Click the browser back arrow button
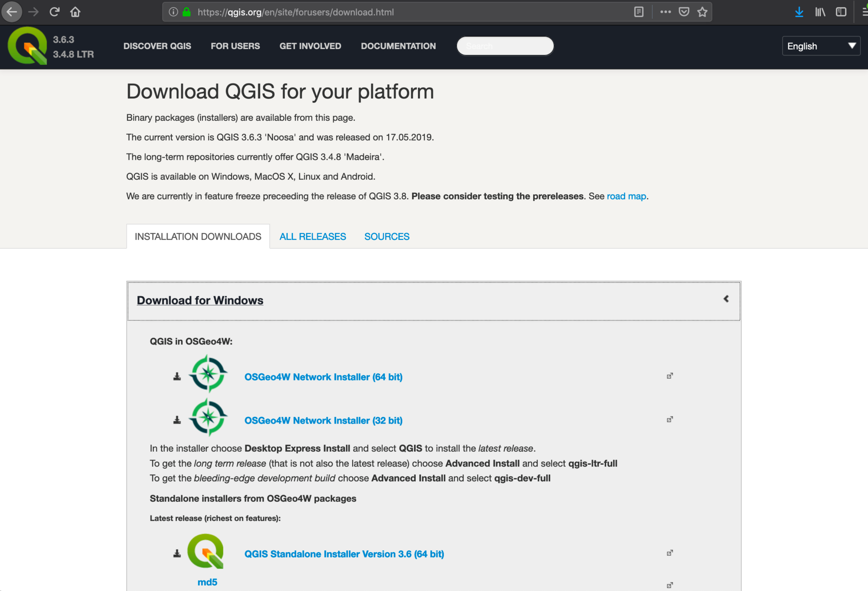The height and width of the screenshot is (591, 868). 12,12
